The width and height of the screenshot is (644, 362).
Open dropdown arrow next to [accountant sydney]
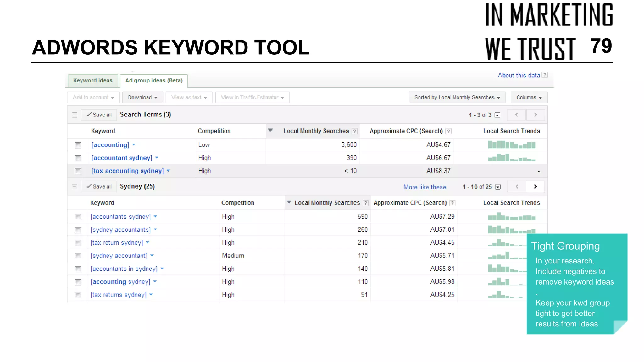[157, 158]
